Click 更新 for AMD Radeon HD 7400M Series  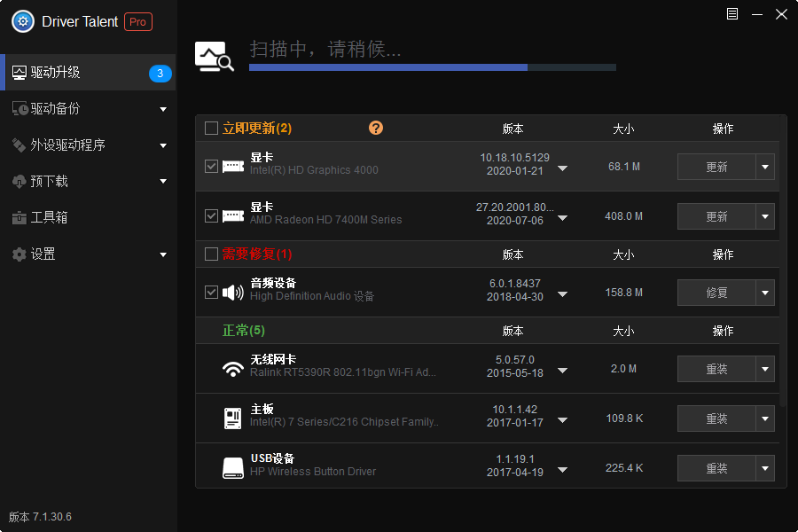[716, 216]
